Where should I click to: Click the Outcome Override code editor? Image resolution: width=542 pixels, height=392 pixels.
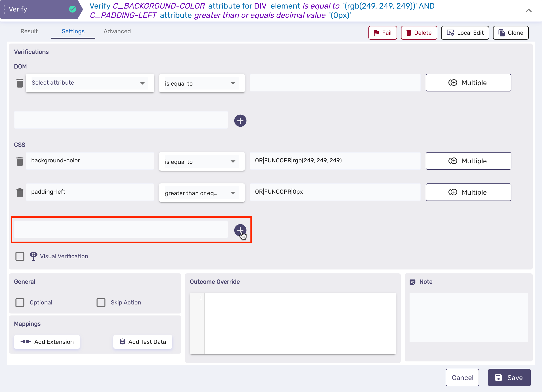tap(293, 324)
